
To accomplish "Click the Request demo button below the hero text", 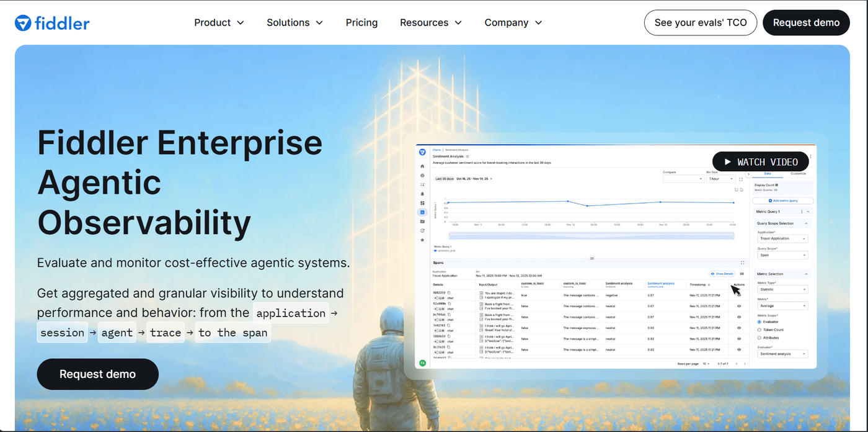I will pyautogui.click(x=98, y=374).
